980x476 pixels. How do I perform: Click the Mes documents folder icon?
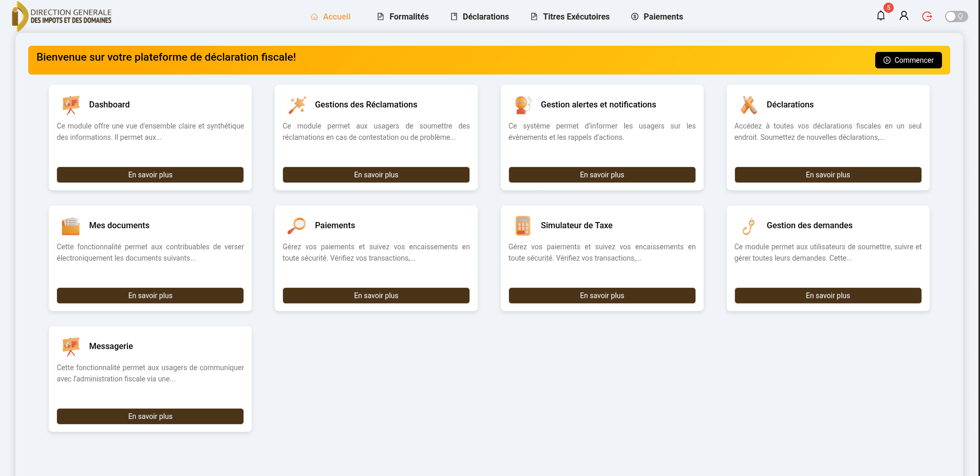tap(71, 225)
